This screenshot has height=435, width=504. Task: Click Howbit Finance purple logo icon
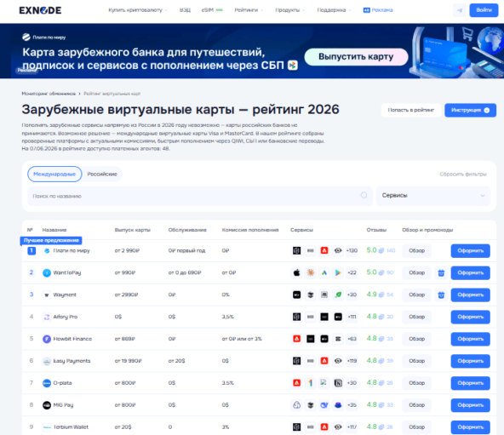point(47,339)
